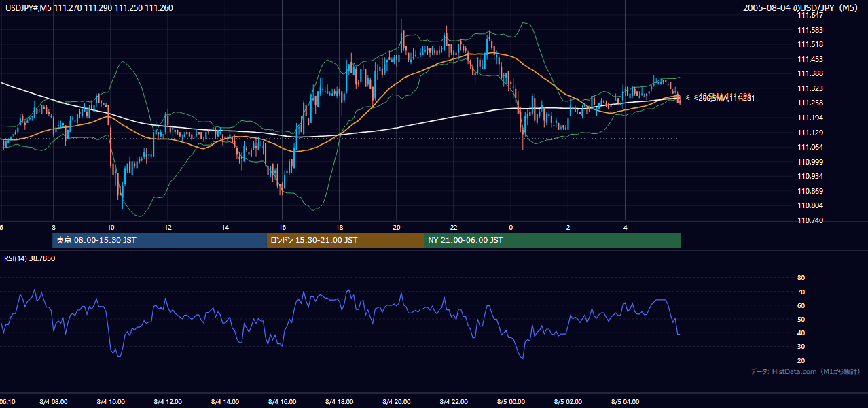Click the 111.194 price axis label

(x=810, y=118)
